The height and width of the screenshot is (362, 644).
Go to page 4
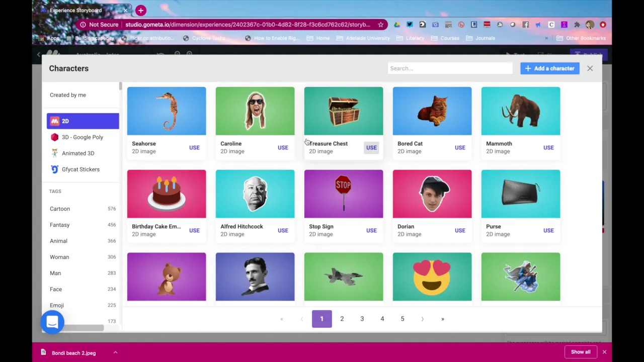click(x=382, y=319)
